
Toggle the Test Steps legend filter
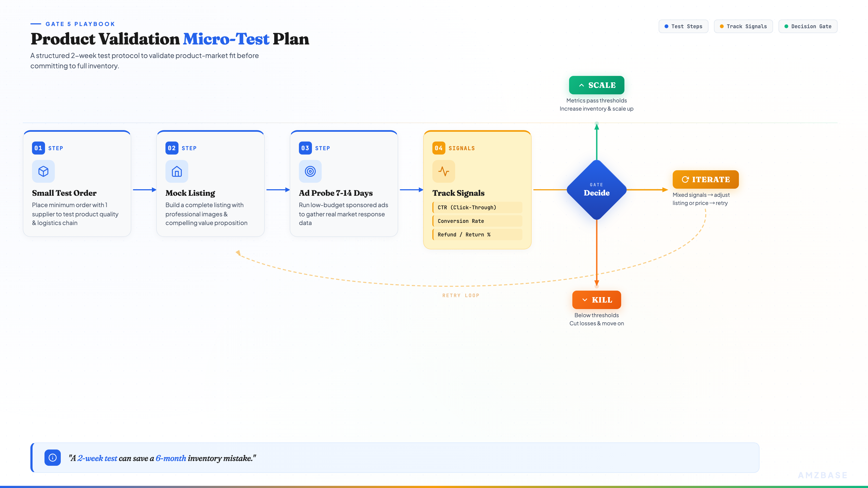(683, 26)
